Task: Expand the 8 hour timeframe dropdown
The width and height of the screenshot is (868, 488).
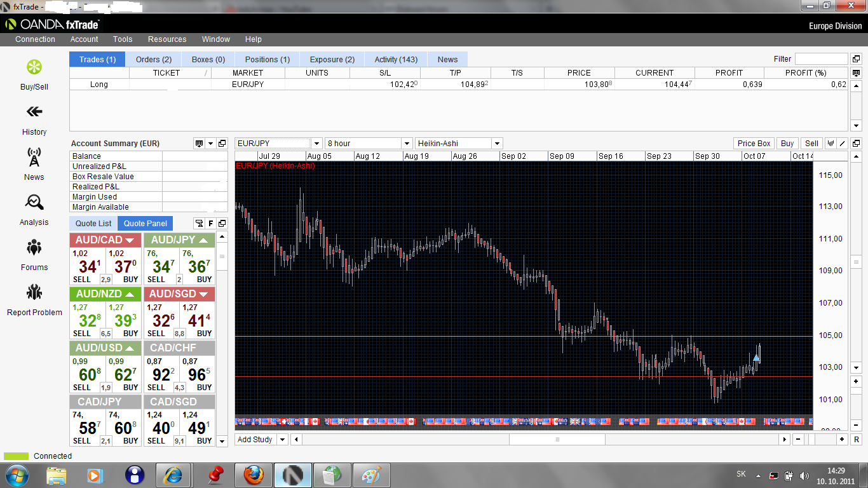Action: tap(407, 144)
